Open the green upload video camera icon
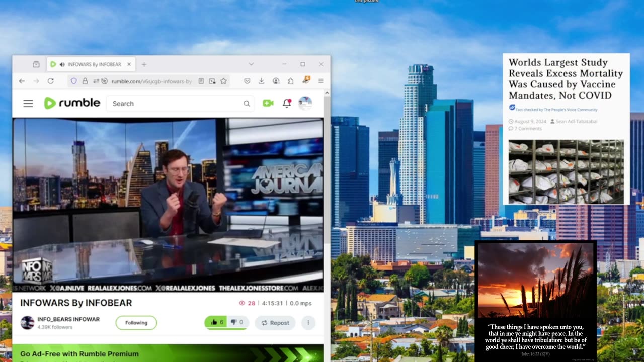Screen dimensions: 644x362 (268, 103)
